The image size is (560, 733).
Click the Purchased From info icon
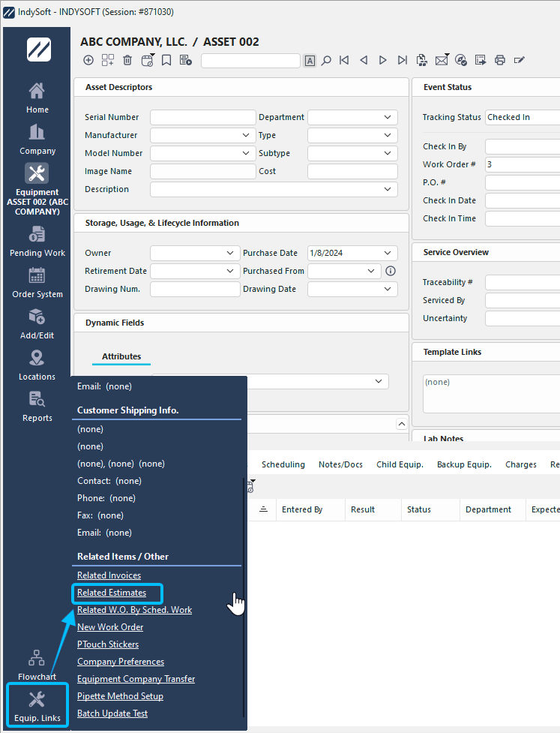point(391,271)
